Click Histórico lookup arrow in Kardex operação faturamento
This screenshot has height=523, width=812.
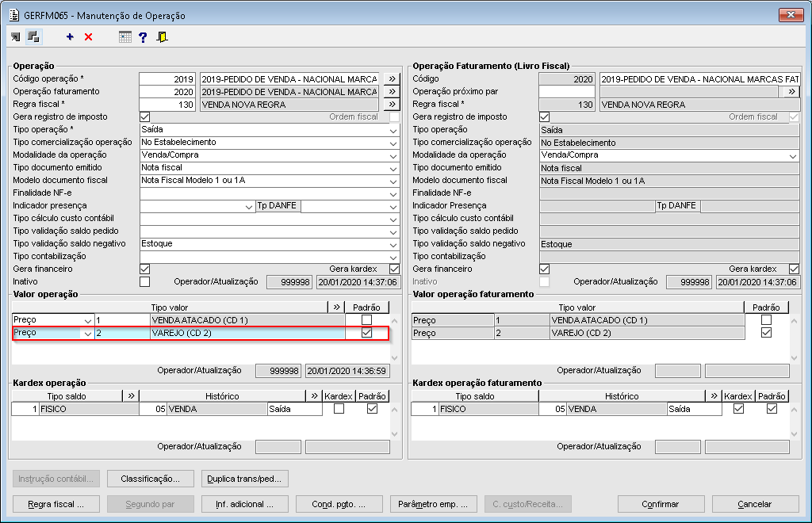click(714, 395)
